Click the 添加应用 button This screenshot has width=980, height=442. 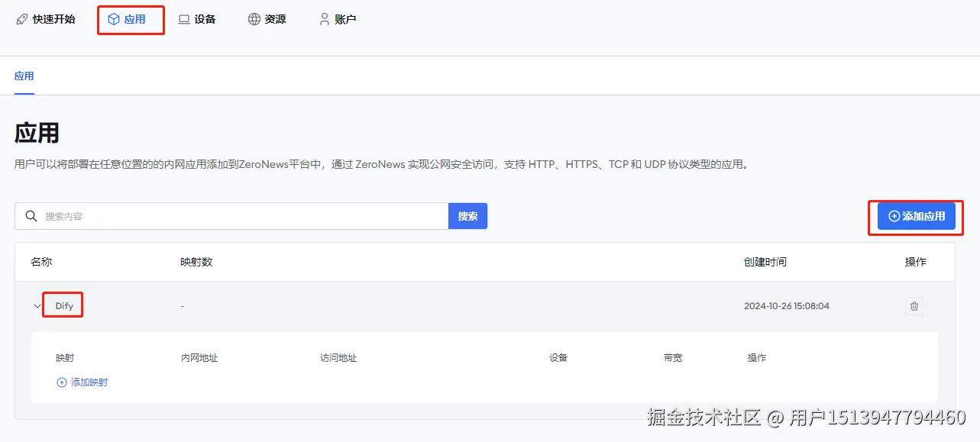pyautogui.click(x=916, y=216)
